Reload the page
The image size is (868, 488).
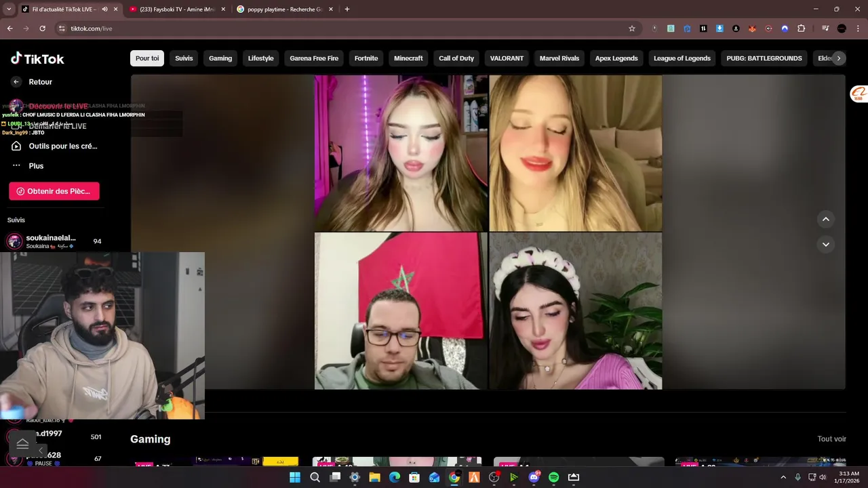(42, 28)
